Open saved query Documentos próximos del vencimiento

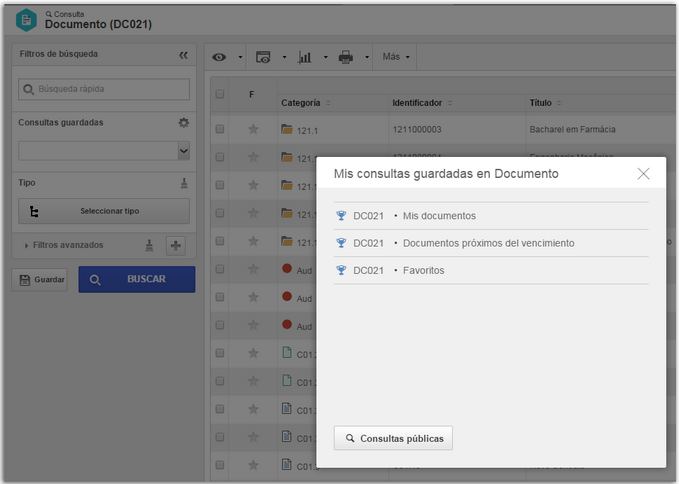click(x=491, y=243)
